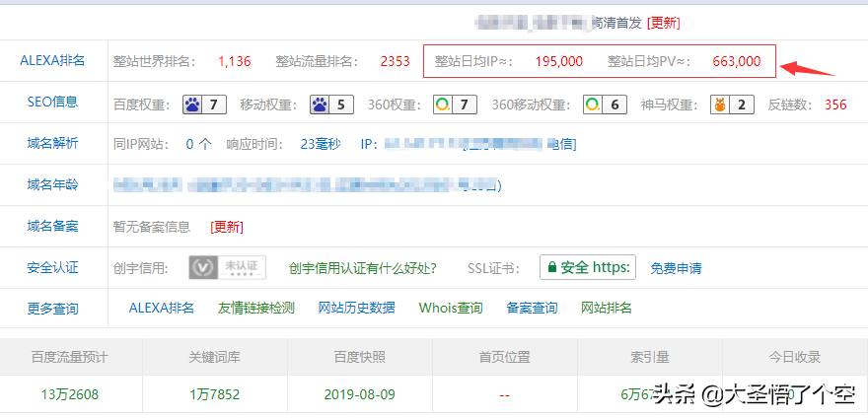
Task: Open 友情链接检测 link
Action: point(256,308)
